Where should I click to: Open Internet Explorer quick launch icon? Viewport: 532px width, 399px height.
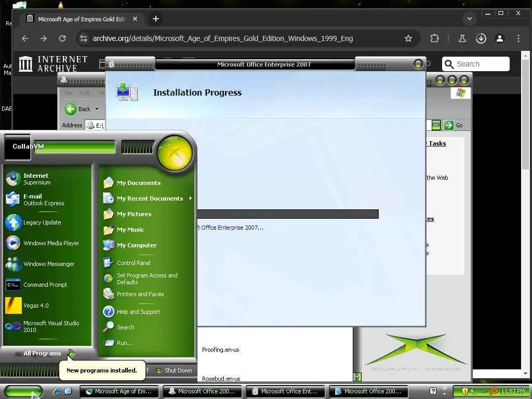(x=57, y=391)
